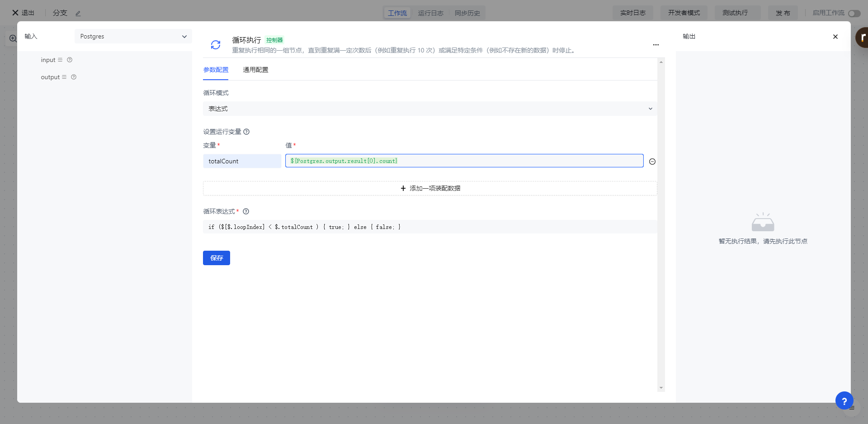Screen dimensions: 868x424
Task: Click the edit pencil next to 分支
Action: click(78, 14)
